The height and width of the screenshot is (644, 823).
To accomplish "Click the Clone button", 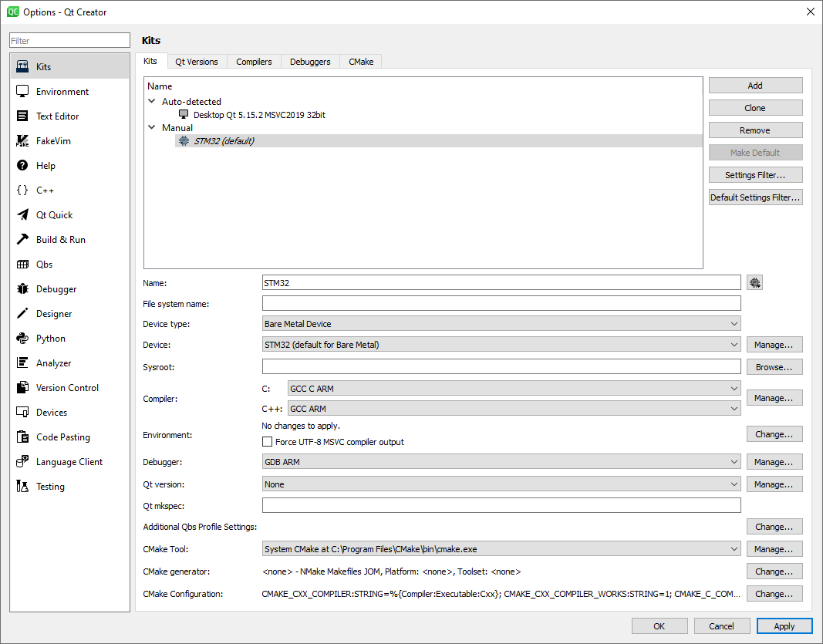I will [x=755, y=108].
